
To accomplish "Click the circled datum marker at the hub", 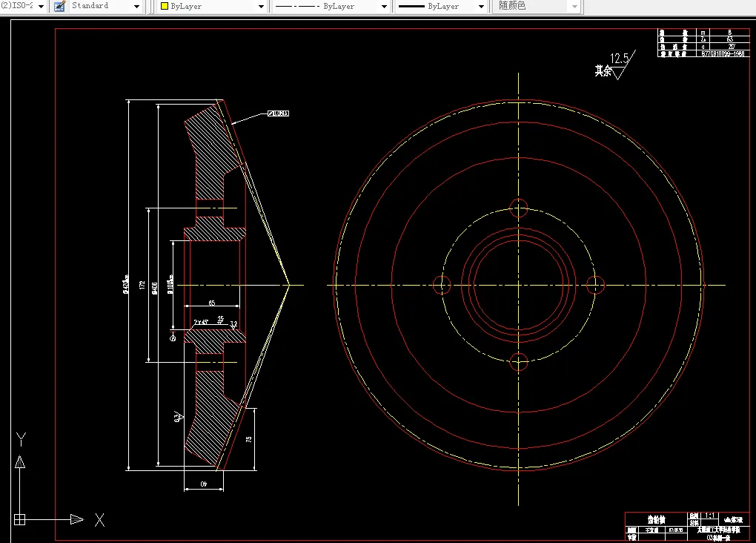I will tap(173, 338).
